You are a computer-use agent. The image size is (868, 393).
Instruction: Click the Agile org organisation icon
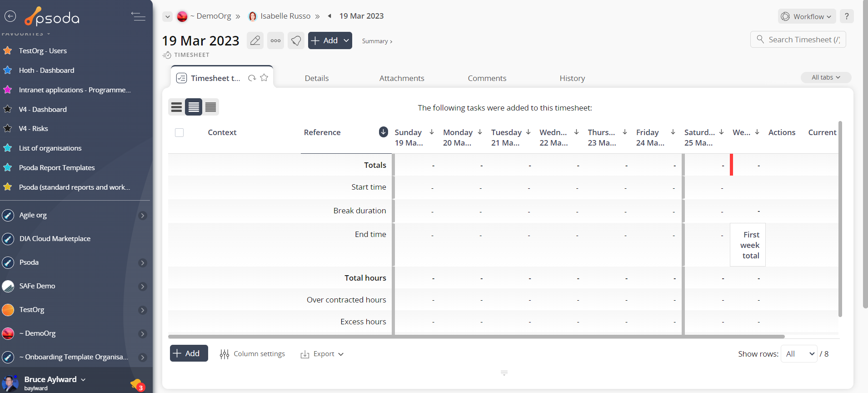(8, 215)
